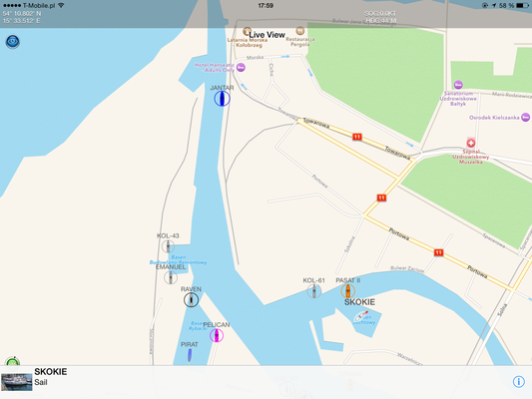Tap the Basen Rybacki label
Viewport: 532px width, 399px height.
tap(198, 326)
